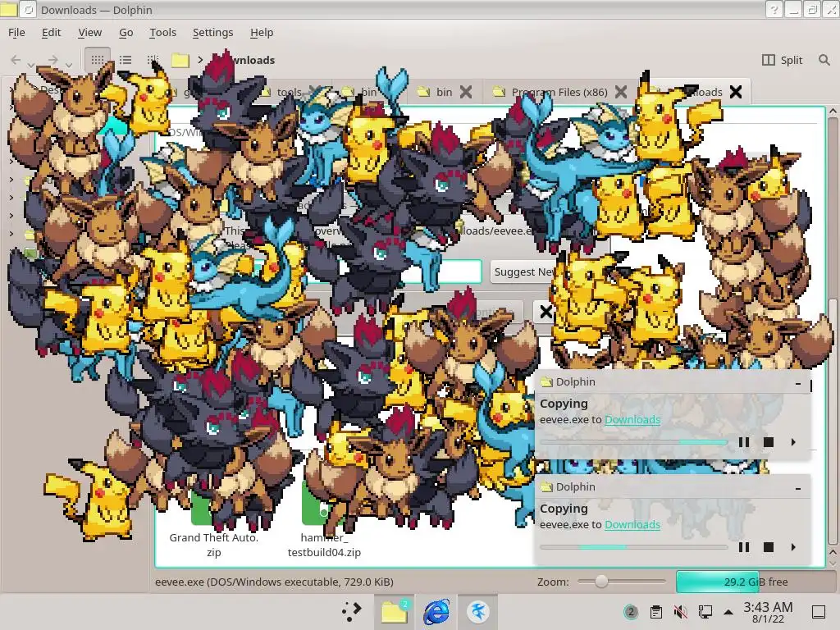Expand details of the upper copy notification
Image resolution: width=840 pixels, height=630 pixels.
pos(793,442)
